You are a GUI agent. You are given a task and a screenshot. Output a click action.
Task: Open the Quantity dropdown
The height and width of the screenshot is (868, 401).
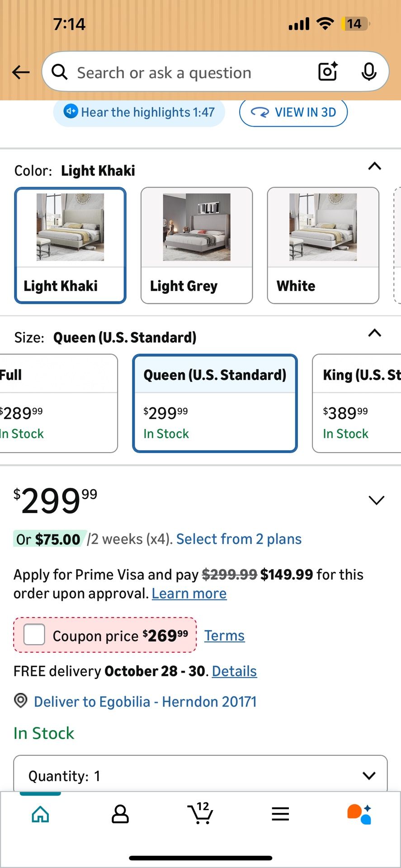(x=200, y=776)
